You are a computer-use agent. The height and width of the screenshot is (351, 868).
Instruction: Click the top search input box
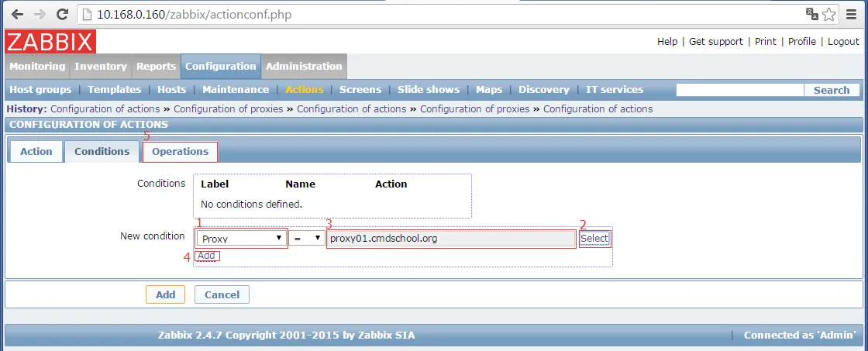(739, 90)
